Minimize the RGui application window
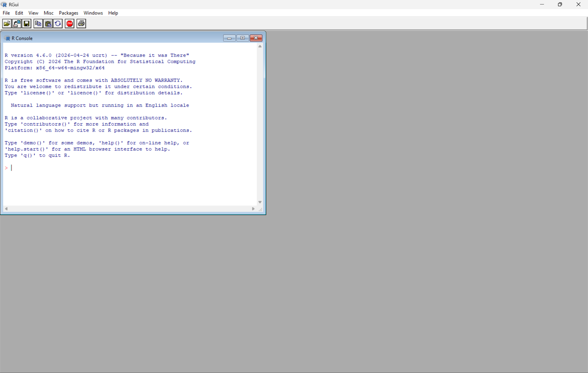 [542, 4]
